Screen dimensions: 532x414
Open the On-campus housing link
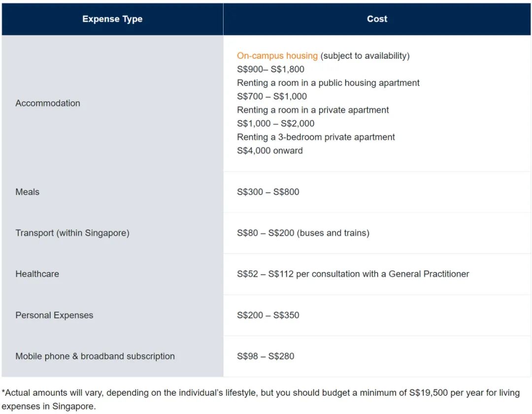pos(277,56)
